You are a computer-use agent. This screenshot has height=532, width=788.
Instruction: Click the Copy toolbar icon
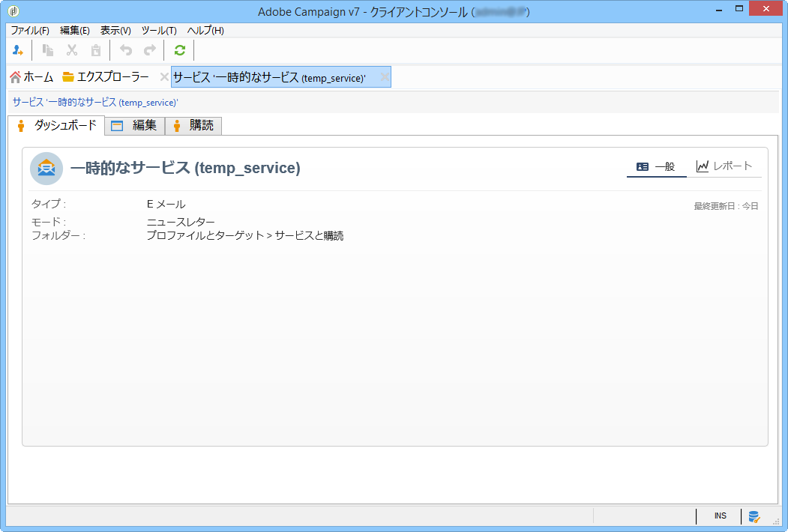48,50
